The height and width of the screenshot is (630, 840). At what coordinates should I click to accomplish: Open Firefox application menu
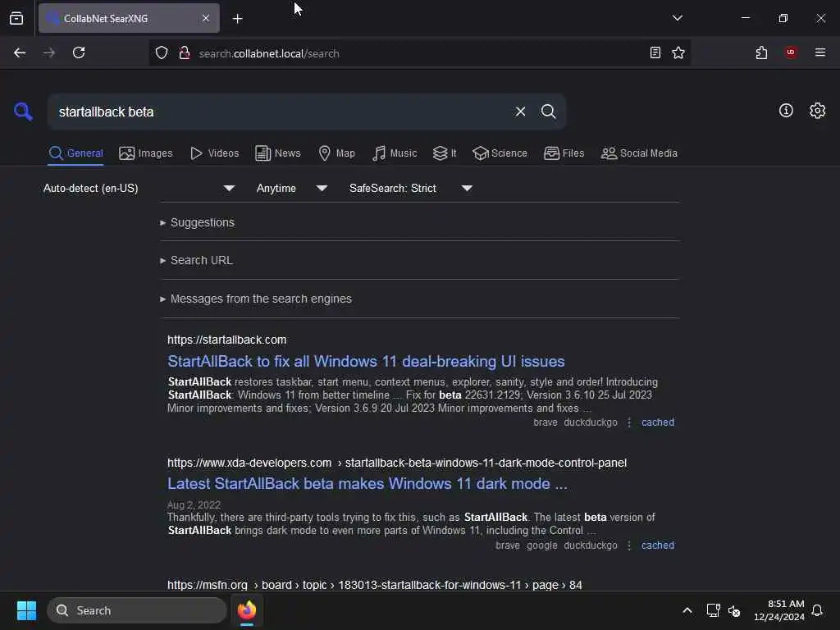[819, 52]
